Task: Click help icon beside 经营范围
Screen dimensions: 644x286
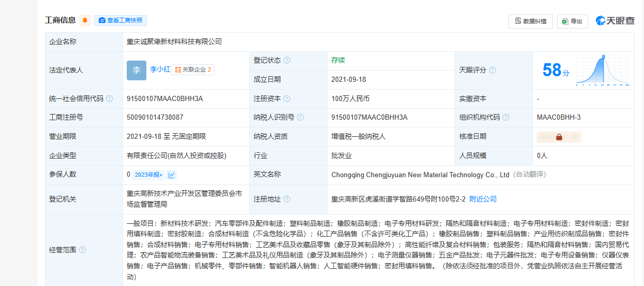Action: pos(82,250)
